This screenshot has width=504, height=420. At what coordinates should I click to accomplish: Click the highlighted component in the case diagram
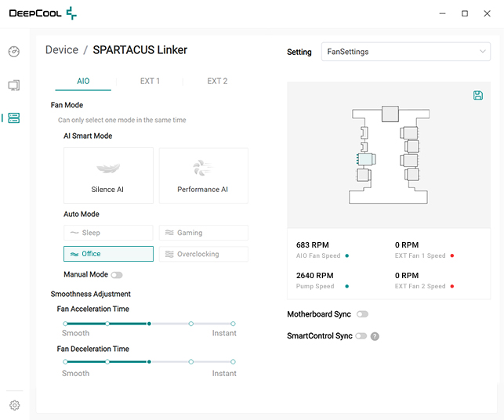[x=364, y=159]
